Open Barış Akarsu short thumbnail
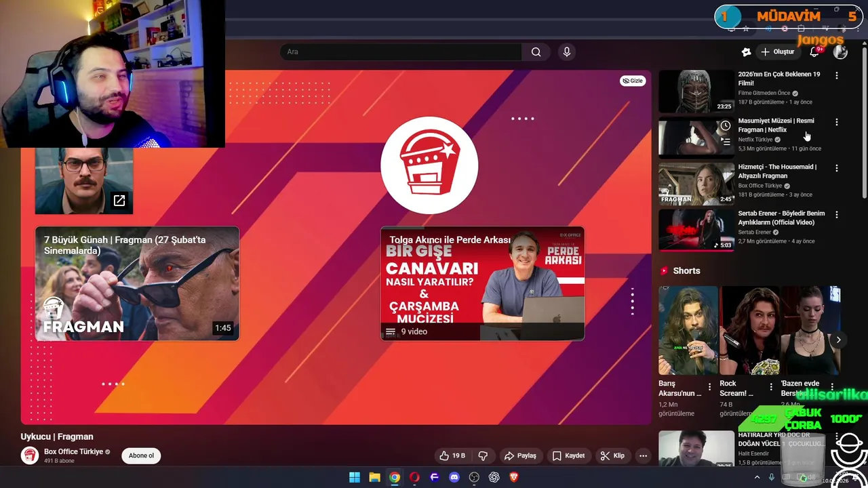The image size is (868, 488). tap(688, 330)
